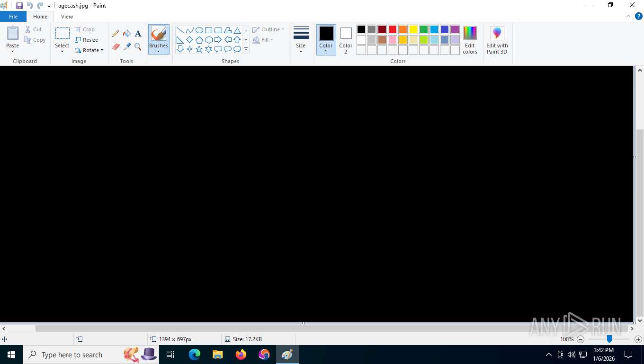
Task: Collapse the ribbon with the chevron
Action: tap(629, 16)
